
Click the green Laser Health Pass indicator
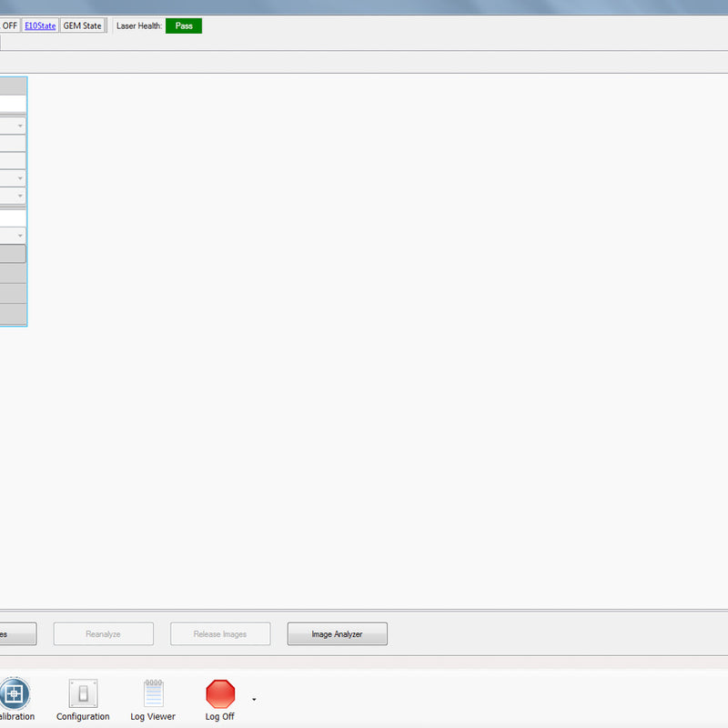[184, 25]
